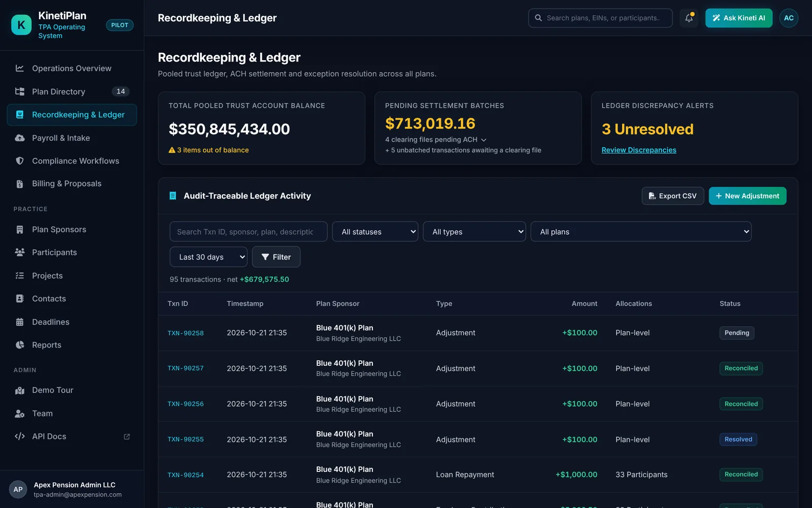This screenshot has height=508, width=812.
Task: Click the Compliance Workflows shield icon
Action: coord(20,161)
